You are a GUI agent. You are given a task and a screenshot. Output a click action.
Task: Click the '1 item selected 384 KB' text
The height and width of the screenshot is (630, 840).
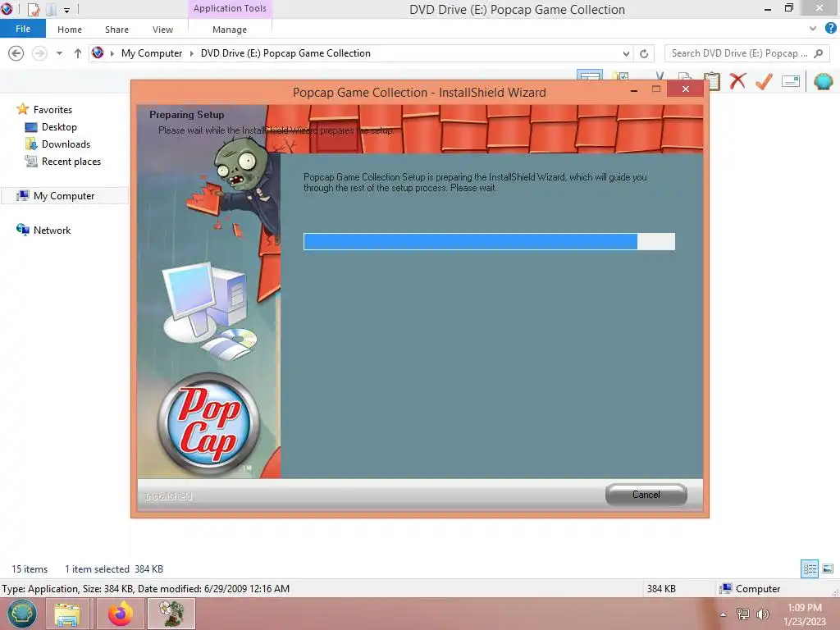coord(113,569)
